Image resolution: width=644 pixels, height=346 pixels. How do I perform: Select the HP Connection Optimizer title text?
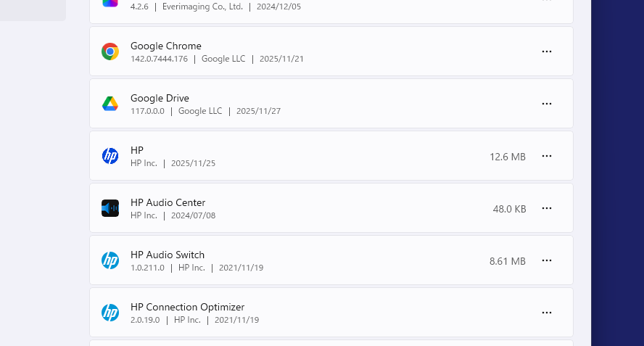coord(187,307)
